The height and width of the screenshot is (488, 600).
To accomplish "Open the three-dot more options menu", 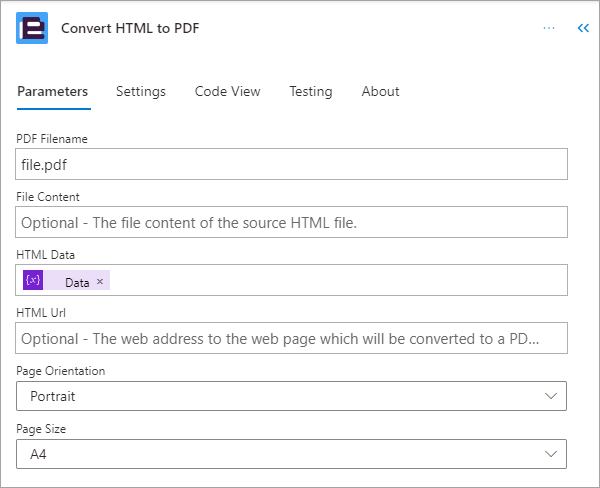I will coord(549,28).
